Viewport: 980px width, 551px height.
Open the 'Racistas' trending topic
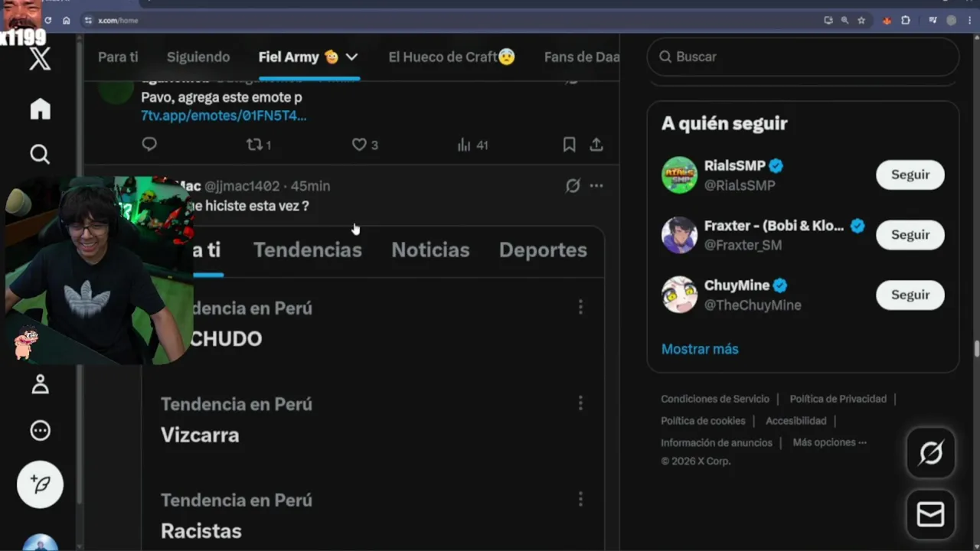pos(201,530)
